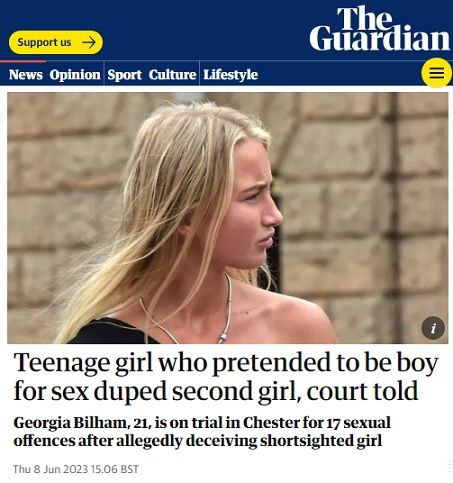This screenshot has width=453, height=483.
Task: Open the Opinion section tab
Action: [75, 75]
